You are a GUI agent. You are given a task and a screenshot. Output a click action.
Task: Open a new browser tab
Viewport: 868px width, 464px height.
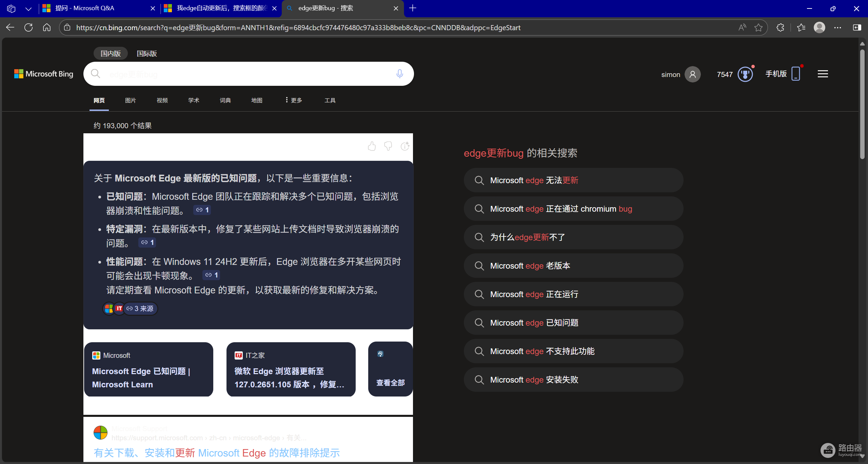click(413, 8)
